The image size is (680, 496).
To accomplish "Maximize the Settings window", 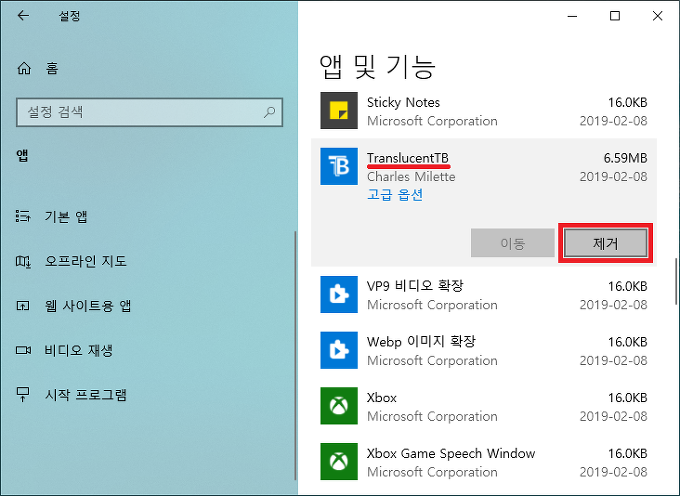I will 615,16.
